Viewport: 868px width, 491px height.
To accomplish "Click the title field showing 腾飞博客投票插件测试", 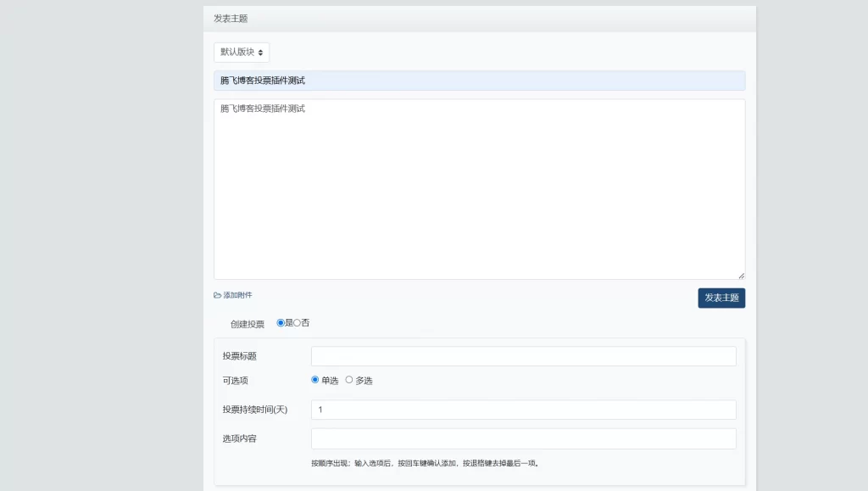I will click(479, 80).
